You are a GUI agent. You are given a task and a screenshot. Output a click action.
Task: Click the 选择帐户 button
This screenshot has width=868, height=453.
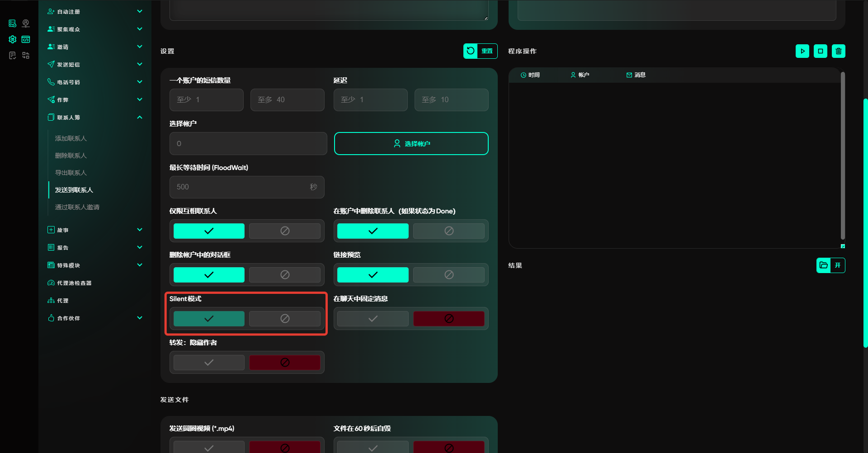(x=411, y=144)
